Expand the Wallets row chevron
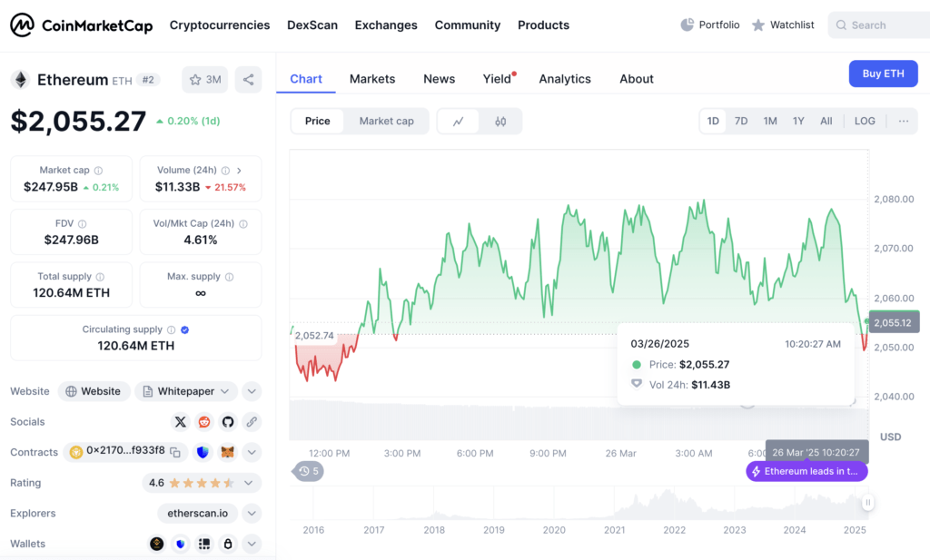The height and width of the screenshot is (560, 930). (x=252, y=544)
